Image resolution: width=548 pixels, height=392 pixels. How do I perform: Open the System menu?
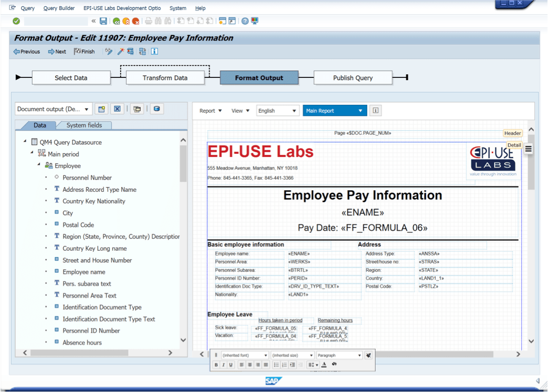point(178,8)
